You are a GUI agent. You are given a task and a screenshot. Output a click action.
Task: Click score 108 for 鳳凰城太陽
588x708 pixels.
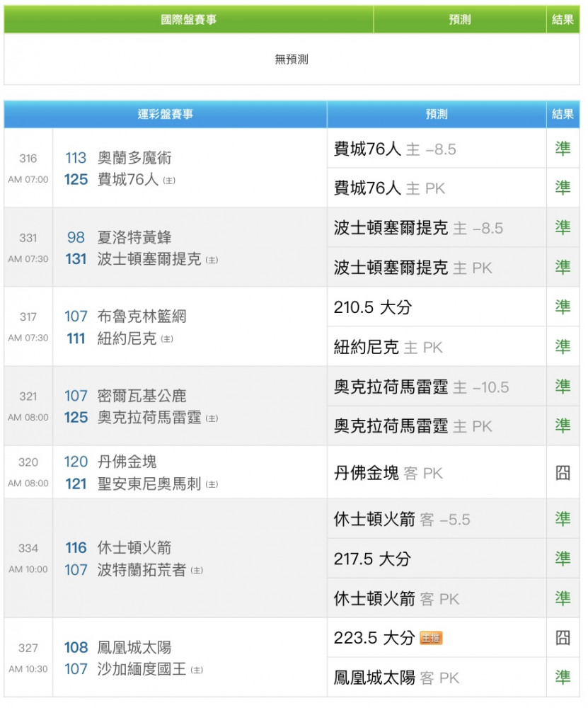76,648
